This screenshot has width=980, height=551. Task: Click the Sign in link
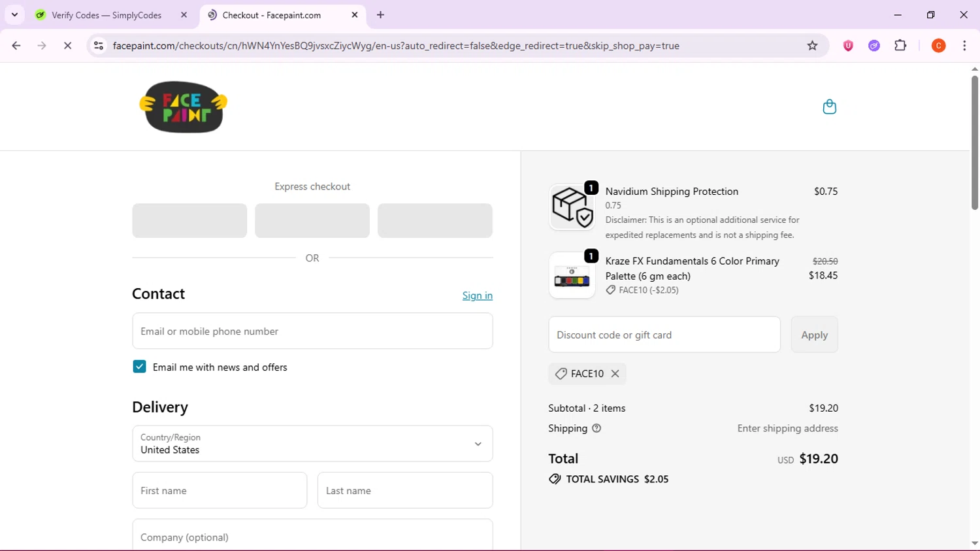[x=478, y=295]
